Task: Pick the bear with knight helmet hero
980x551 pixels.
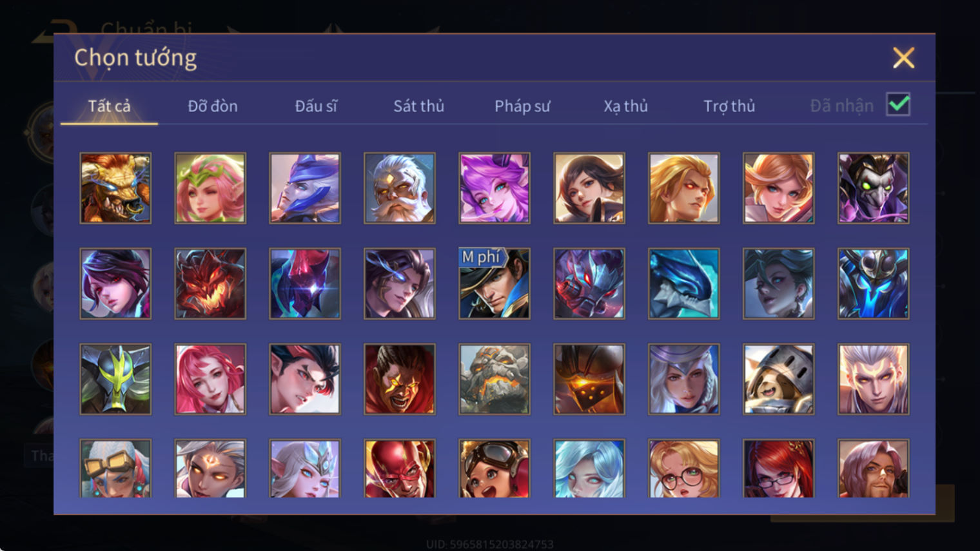Action: coord(778,379)
